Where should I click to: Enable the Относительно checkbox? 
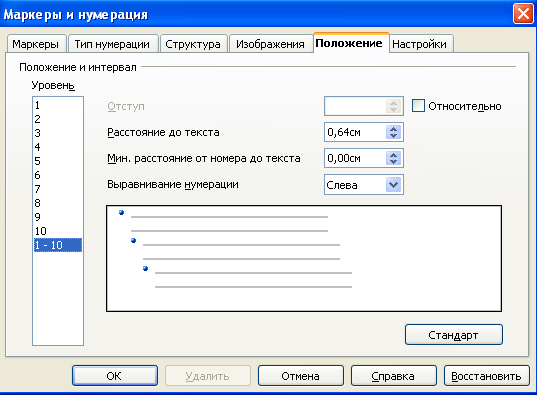tap(418, 106)
